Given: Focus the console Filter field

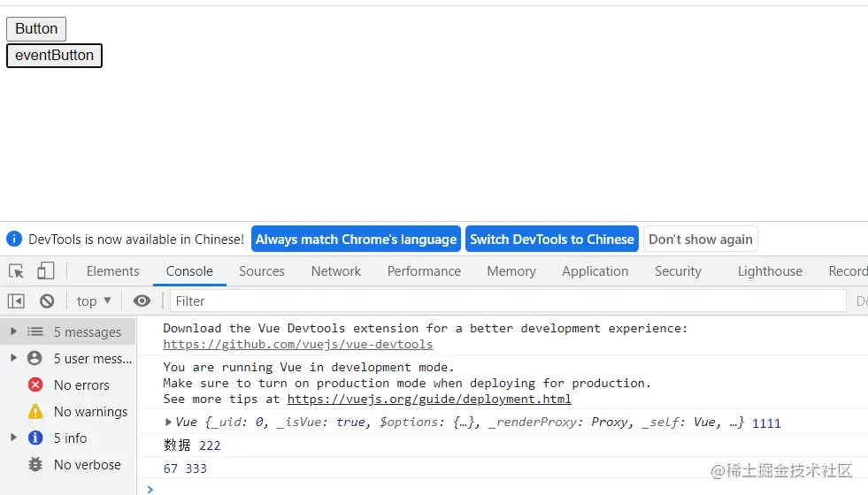Looking at the screenshot, I should click(508, 301).
